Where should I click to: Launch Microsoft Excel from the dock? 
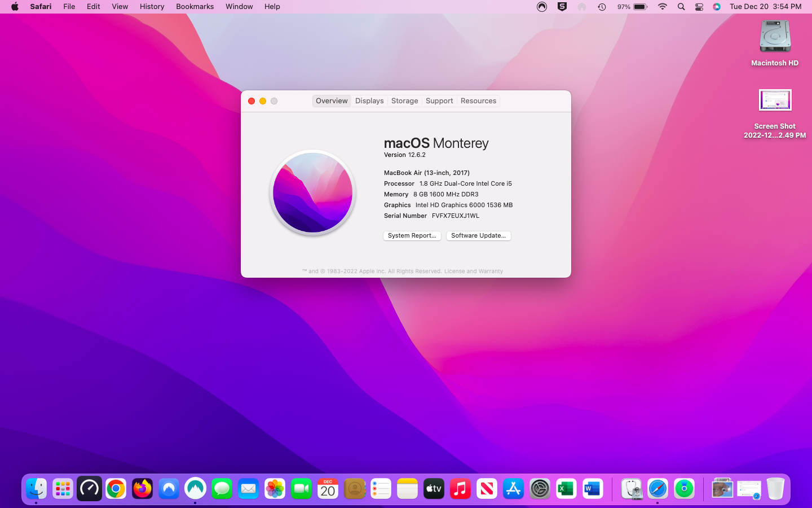566,489
